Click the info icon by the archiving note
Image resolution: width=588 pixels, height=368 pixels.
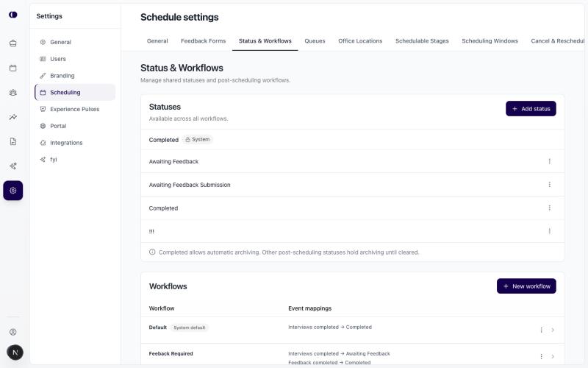pos(152,252)
